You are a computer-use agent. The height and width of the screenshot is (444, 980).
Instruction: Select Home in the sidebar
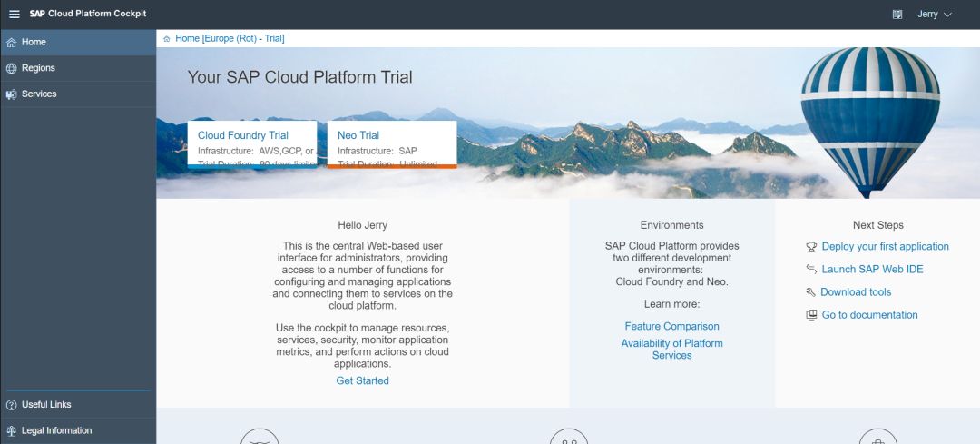click(x=78, y=42)
